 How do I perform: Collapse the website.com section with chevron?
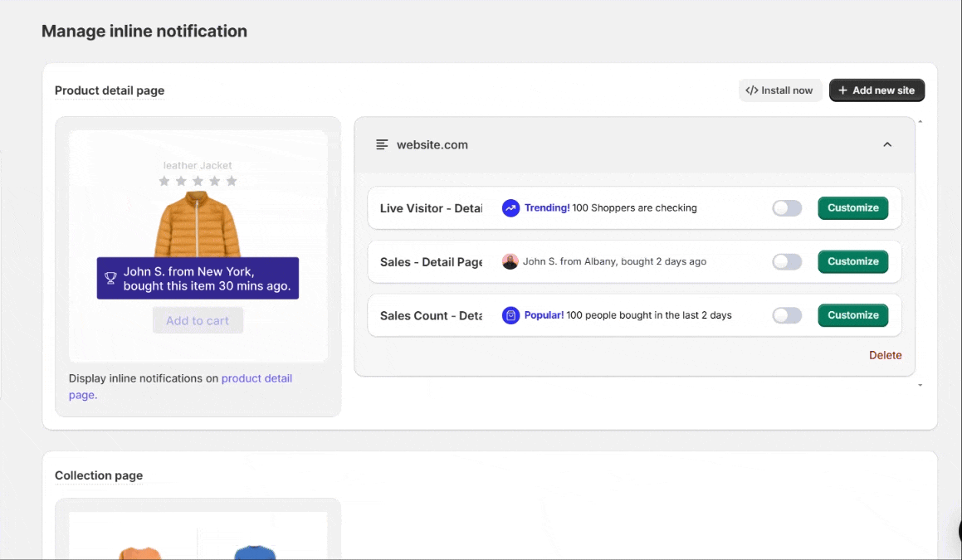pos(887,144)
